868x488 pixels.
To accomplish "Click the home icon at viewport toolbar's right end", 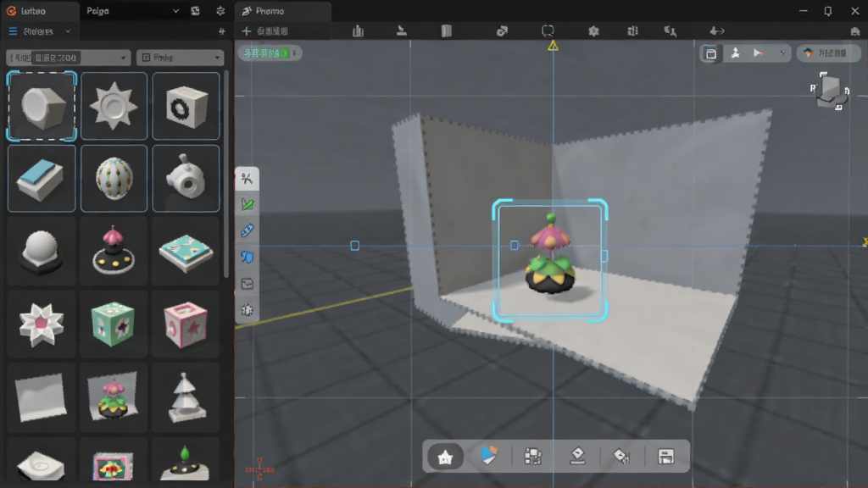I will (855, 31).
